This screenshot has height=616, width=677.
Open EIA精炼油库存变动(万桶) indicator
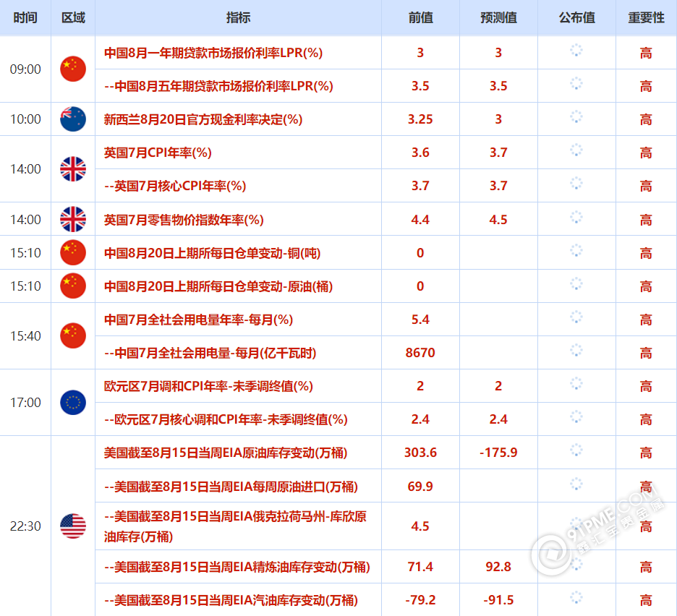pyautogui.click(x=237, y=567)
